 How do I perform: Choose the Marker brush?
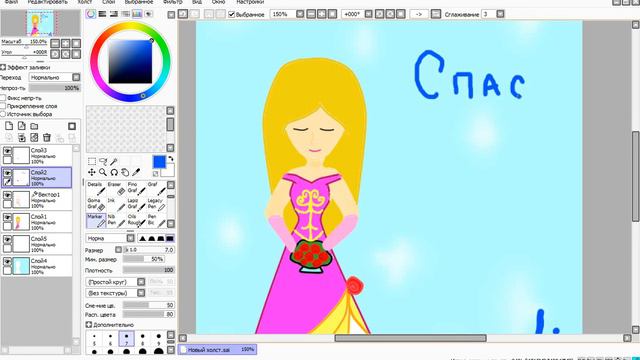96,220
